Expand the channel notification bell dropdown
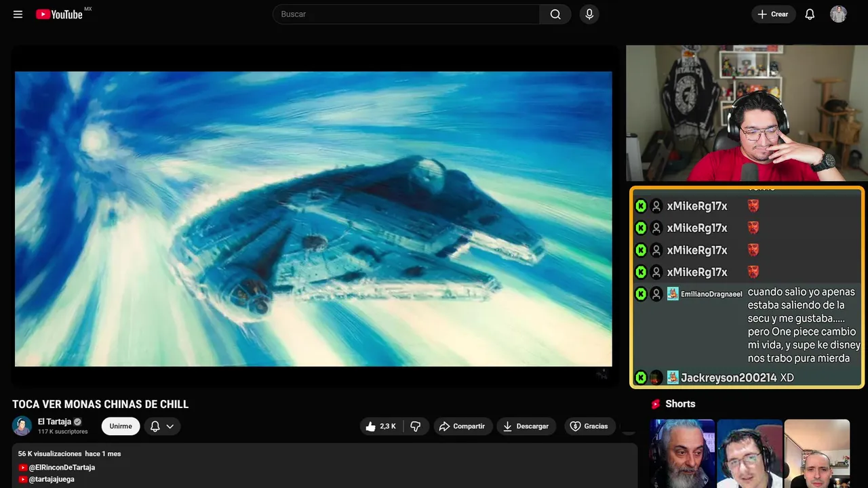 coord(162,426)
